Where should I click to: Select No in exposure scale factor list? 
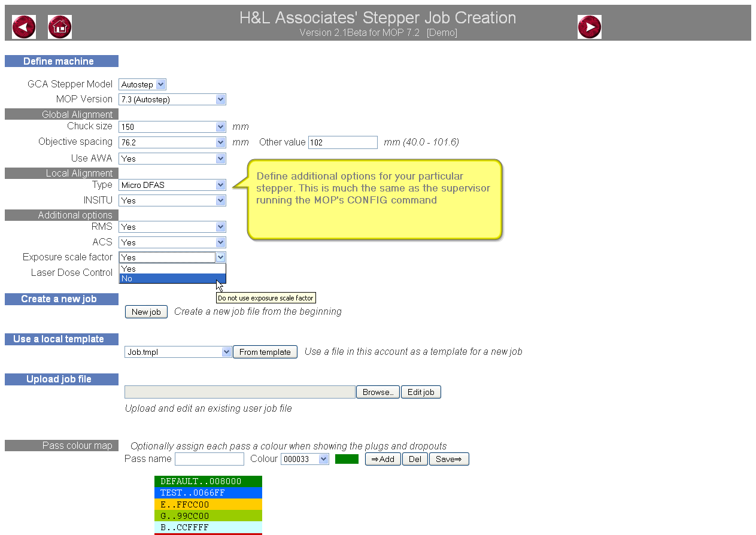pos(172,278)
